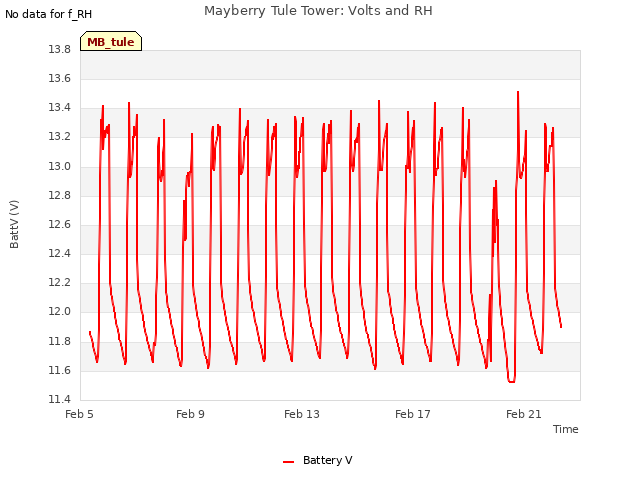
Task: Click the 13.6 y-axis tick label
Action: point(60,78)
